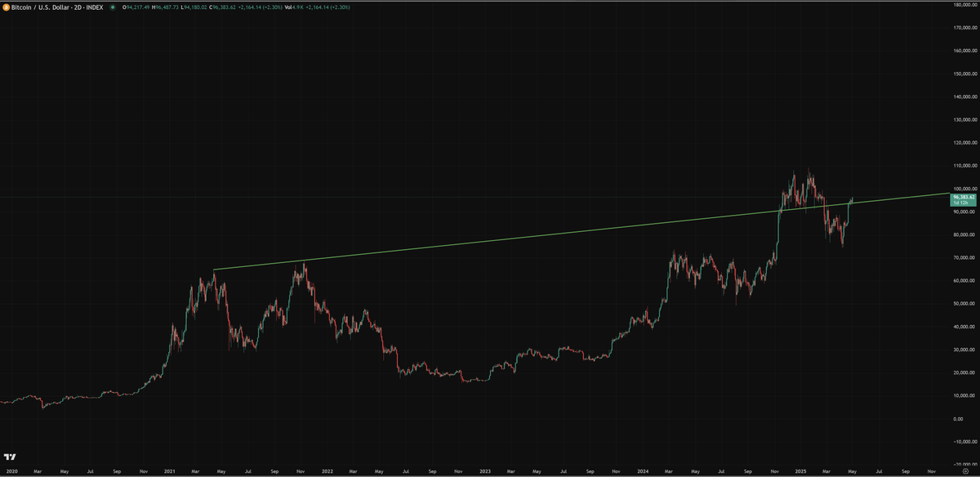The width and height of the screenshot is (980, 477).
Task: Click the open value 94,217.49 in the legend
Action: pos(136,8)
